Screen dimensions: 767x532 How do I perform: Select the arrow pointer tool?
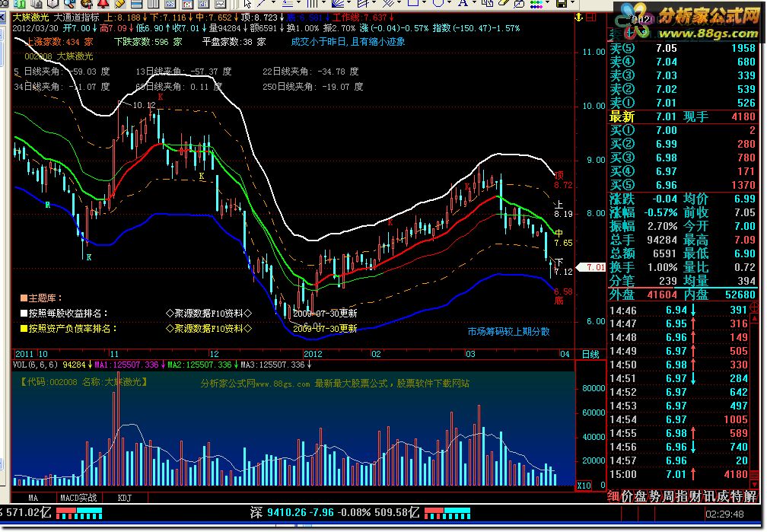click(248, 4)
